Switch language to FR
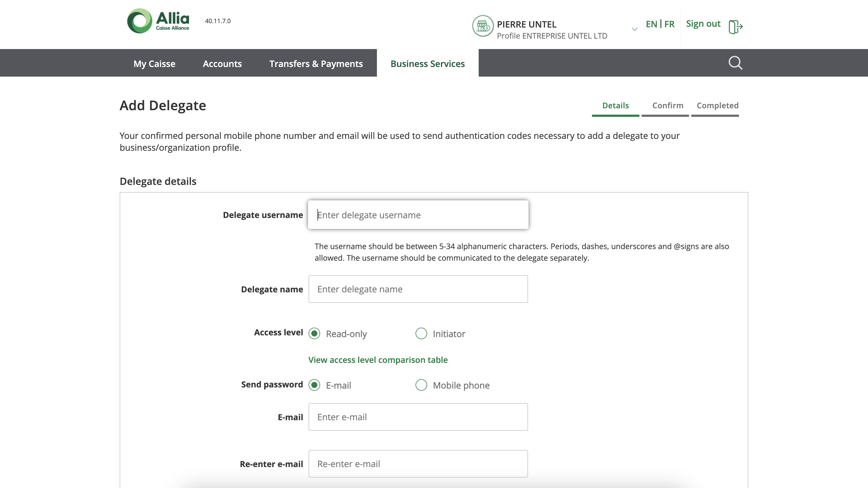The height and width of the screenshot is (488, 868). pyautogui.click(x=669, y=24)
